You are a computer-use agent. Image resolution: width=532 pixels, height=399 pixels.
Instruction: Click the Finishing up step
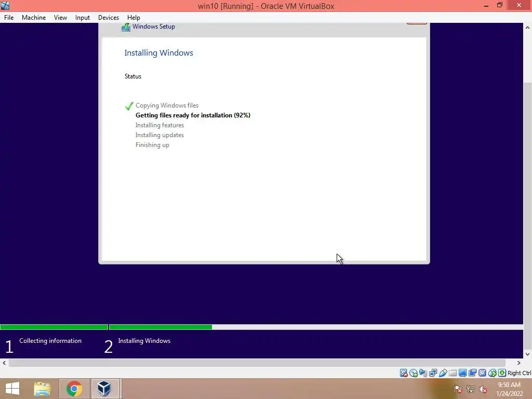click(152, 145)
